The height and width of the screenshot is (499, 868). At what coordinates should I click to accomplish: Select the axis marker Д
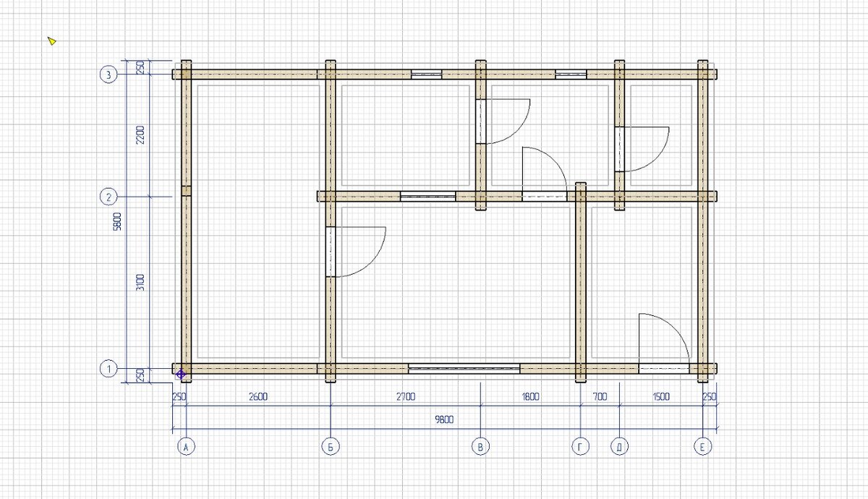coord(620,447)
